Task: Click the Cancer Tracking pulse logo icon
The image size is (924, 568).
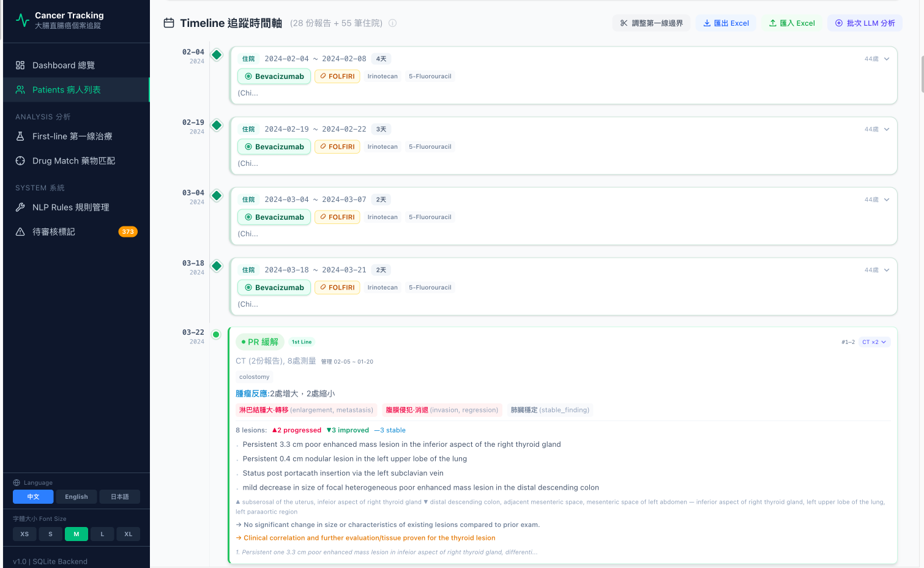Action: click(x=23, y=20)
